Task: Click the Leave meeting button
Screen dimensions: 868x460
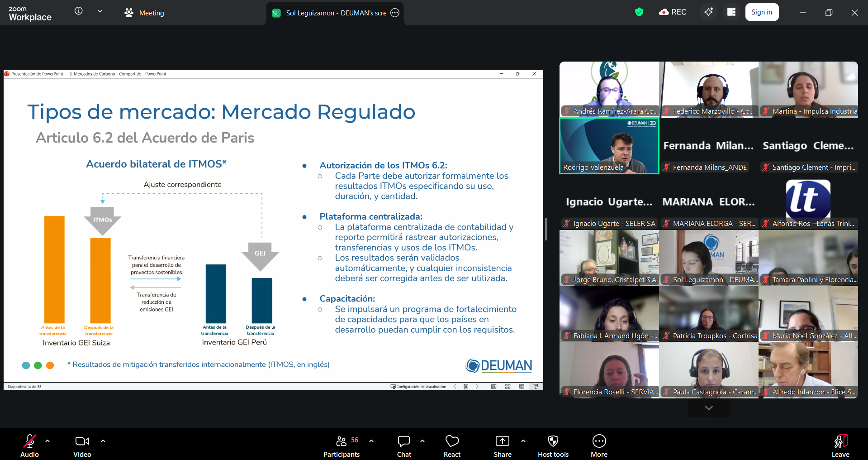Action: [x=840, y=446]
